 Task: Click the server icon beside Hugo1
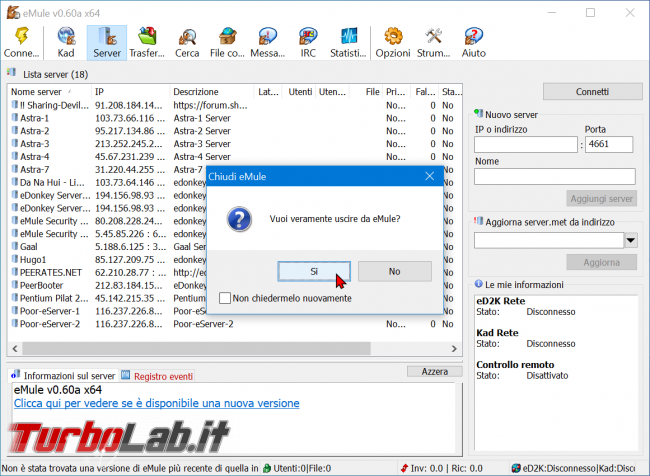coord(15,259)
